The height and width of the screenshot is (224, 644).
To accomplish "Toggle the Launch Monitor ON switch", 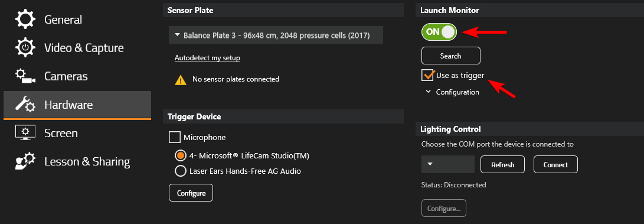I will pyautogui.click(x=439, y=32).
